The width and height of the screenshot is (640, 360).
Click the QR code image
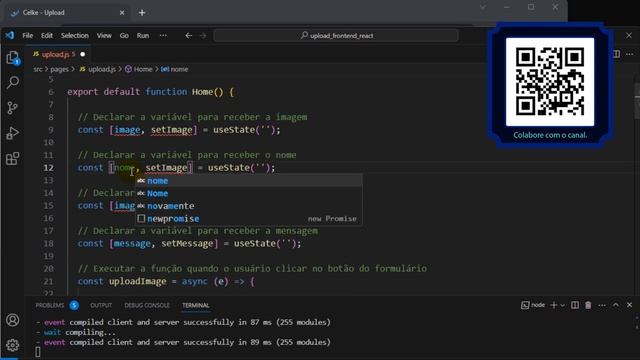click(x=550, y=82)
